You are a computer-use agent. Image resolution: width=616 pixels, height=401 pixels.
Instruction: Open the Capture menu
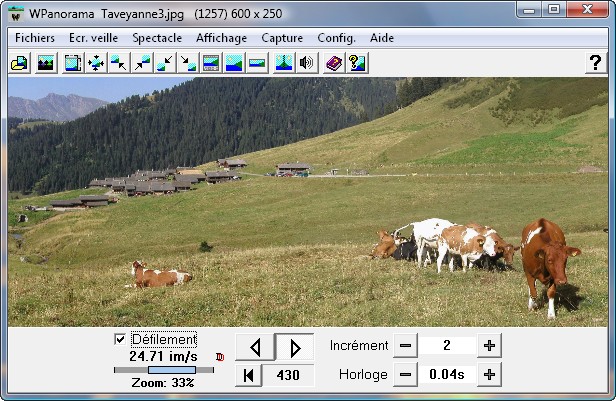click(282, 38)
